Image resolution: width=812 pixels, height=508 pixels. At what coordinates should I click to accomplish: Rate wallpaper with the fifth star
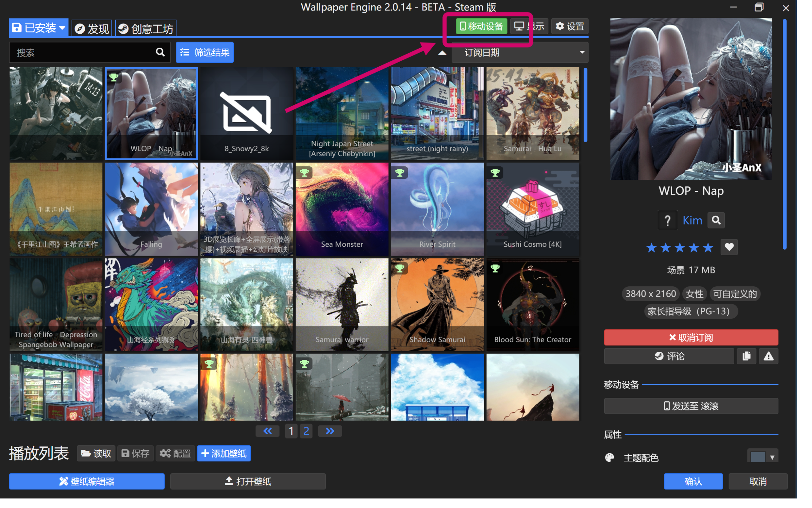tap(708, 248)
